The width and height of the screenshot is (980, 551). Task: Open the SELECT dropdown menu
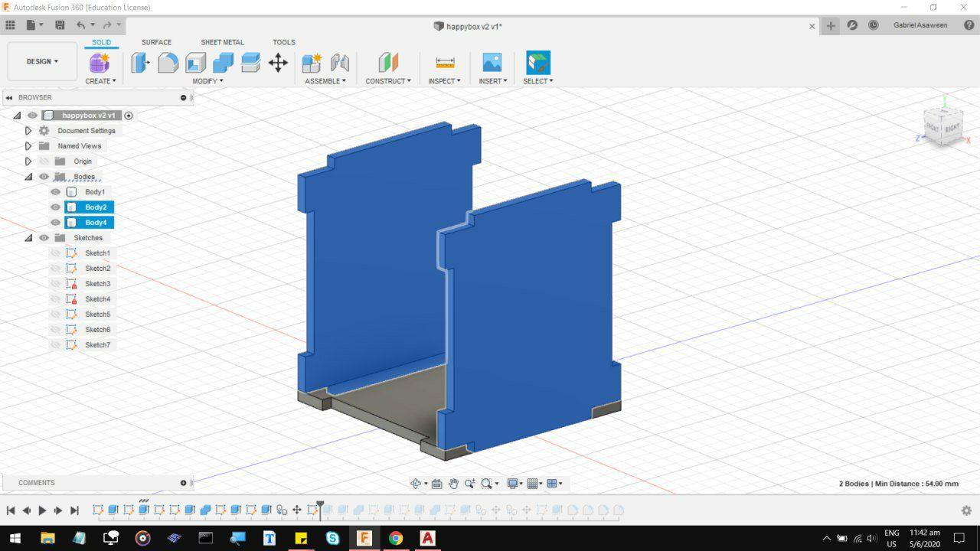538,81
